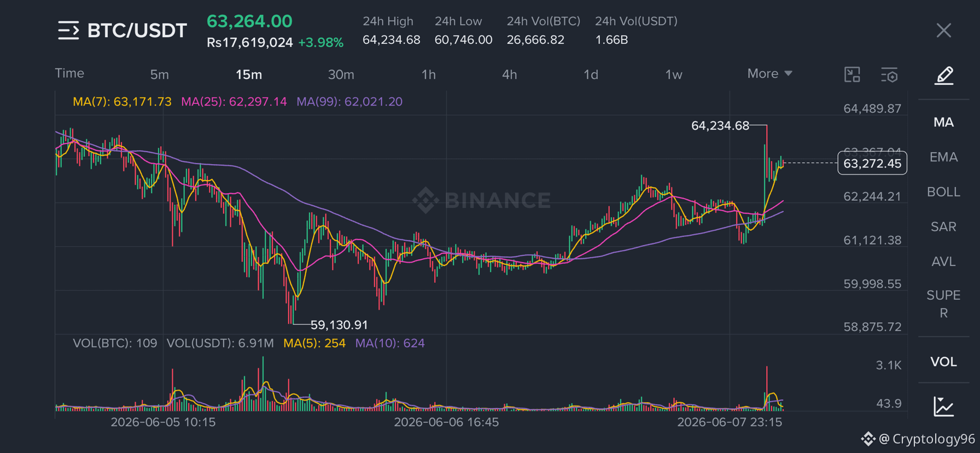Screen dimensions: 980x453
Task: Select the 15m timeframe
Action: (249, 74)
